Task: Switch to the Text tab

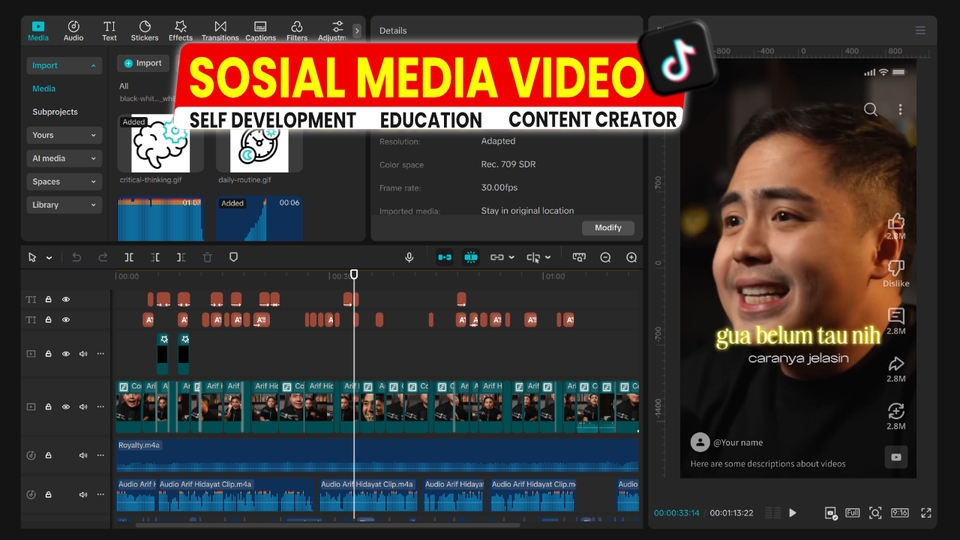Action: pos(110,31)
